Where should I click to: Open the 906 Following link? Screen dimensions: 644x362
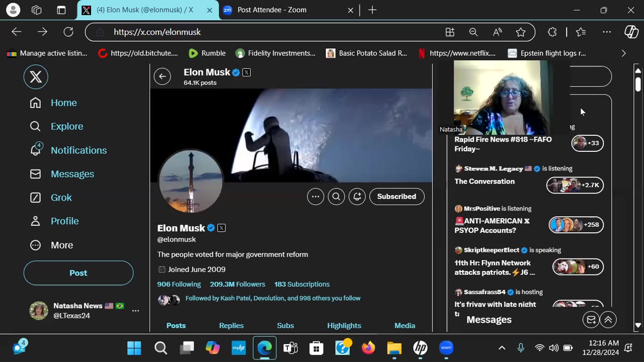click(x=179, y=284)
